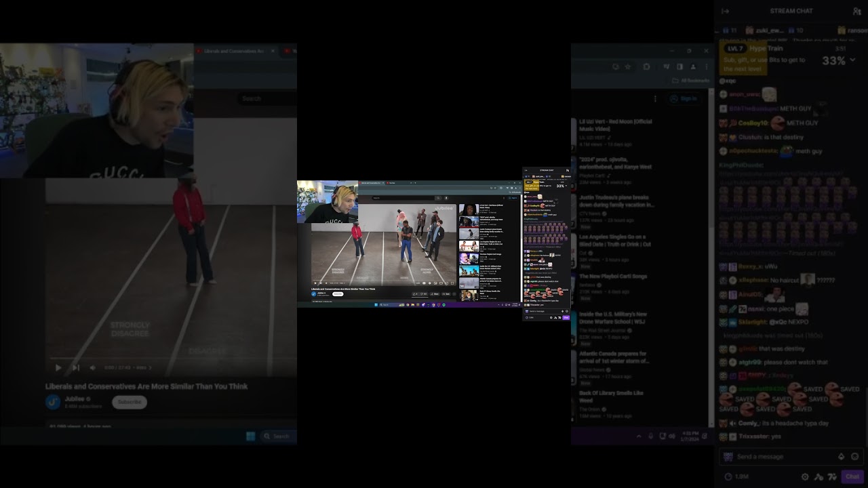Open 'Lil Uzi Vert - Red Moon' video in dimmed list

pyautogui.click(x=616, y=125)
